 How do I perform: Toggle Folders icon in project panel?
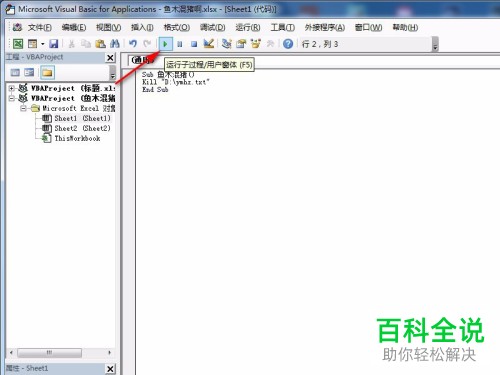tap(47, 72)
